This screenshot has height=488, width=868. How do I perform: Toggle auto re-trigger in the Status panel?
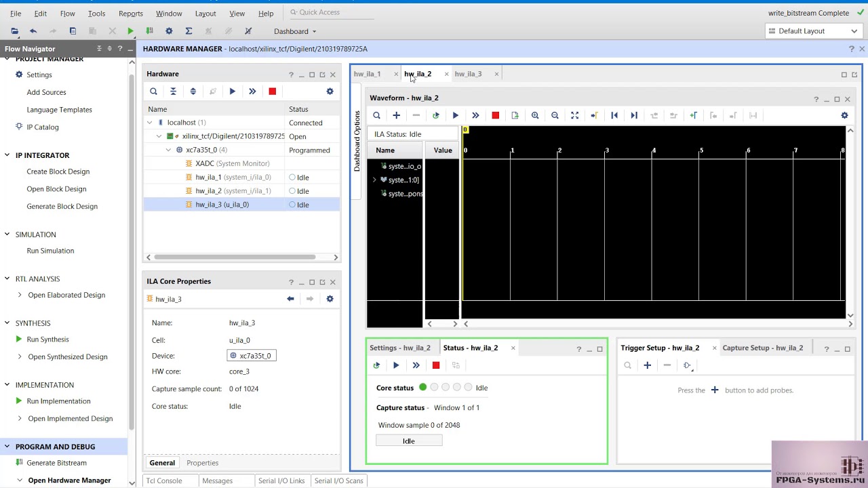[x=376, y=365]
